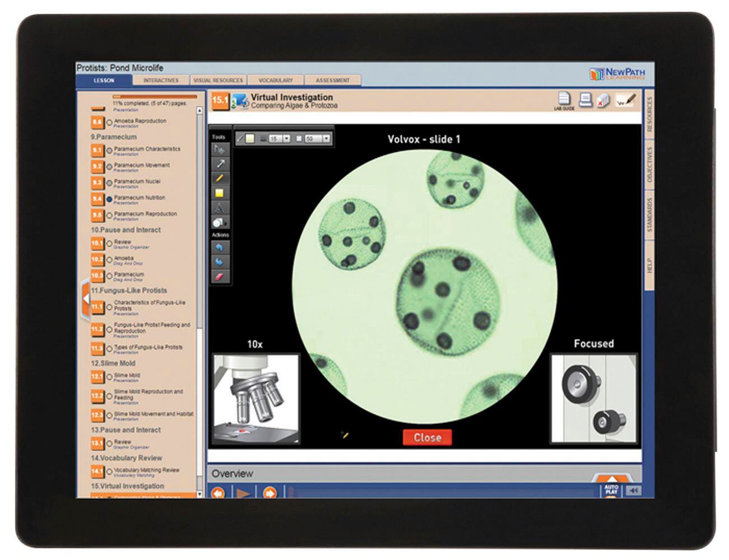Open the line width 15 dropdown
This screenshot has height=560, width=729.
[x=286, y=138]
